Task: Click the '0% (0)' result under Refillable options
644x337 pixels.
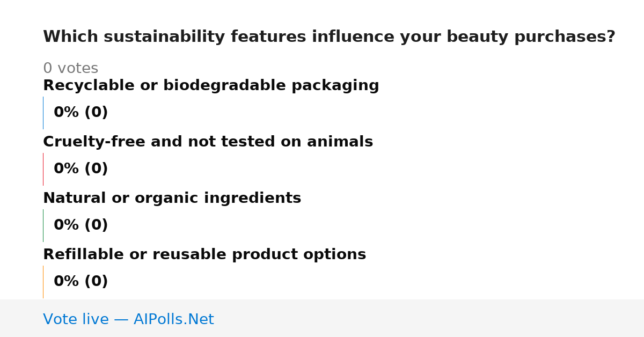Action: [x=80, y=282]
